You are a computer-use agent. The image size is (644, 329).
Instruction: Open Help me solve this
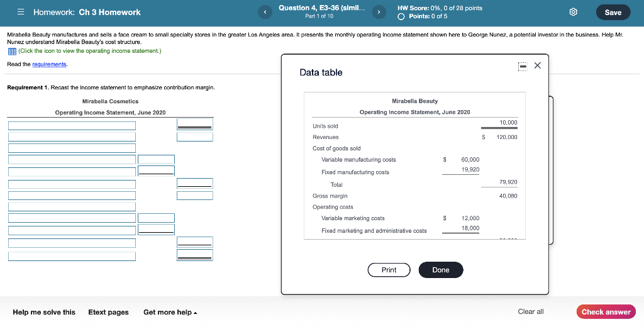pyautogui.click(x=44, y=312)
